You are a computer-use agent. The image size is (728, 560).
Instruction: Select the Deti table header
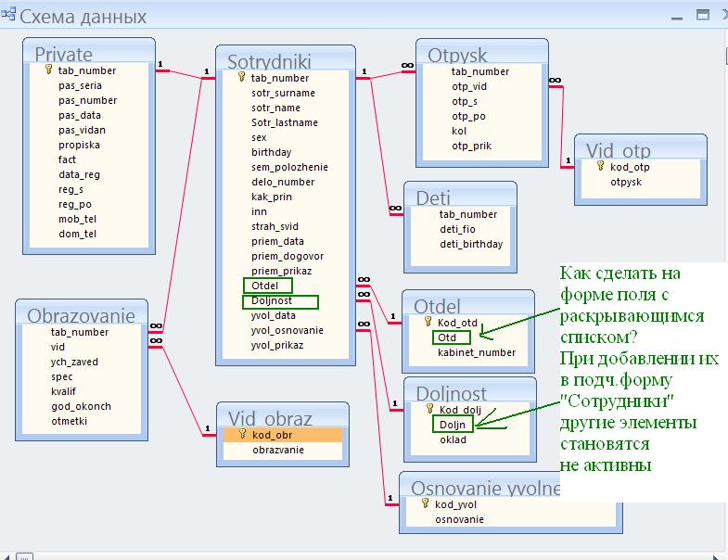coord(460,195)
